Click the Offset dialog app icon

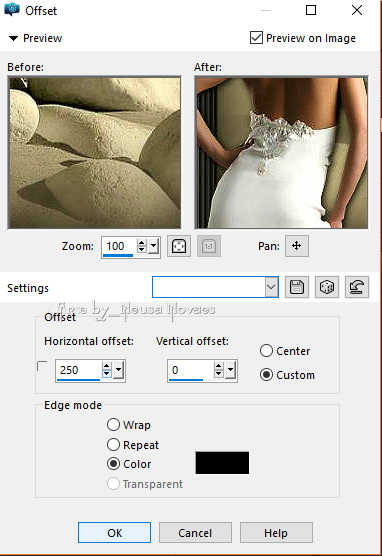pyautogui.click(x=12, y=10)
